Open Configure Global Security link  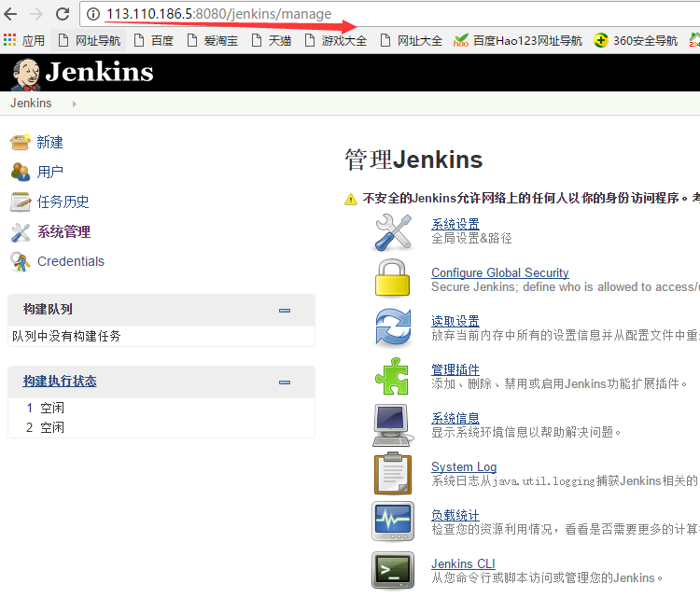(500, 272)
